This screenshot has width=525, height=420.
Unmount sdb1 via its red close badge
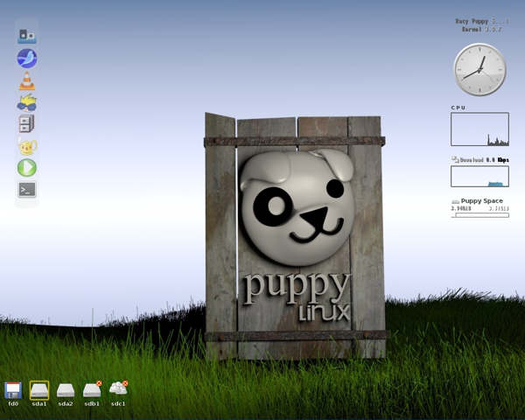(99, 383)
